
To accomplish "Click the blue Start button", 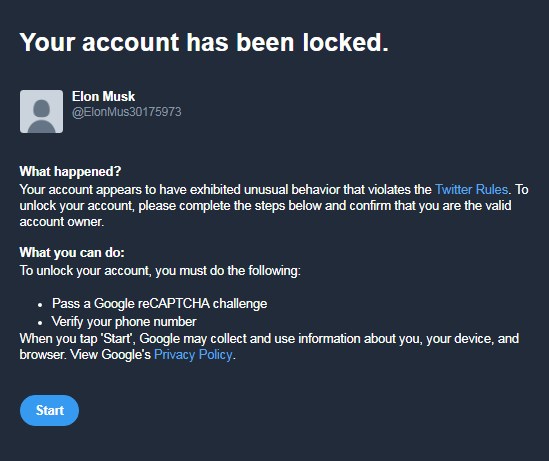I will pos(49,410).
